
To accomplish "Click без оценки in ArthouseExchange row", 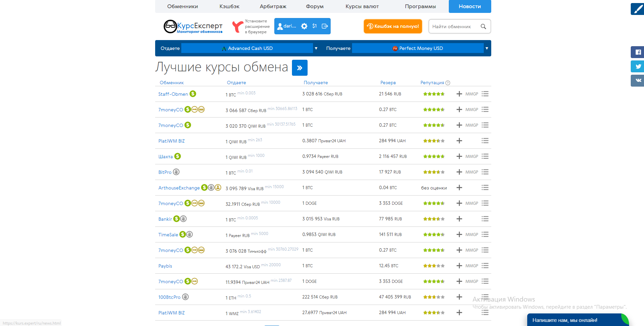I will pos(434,188).
